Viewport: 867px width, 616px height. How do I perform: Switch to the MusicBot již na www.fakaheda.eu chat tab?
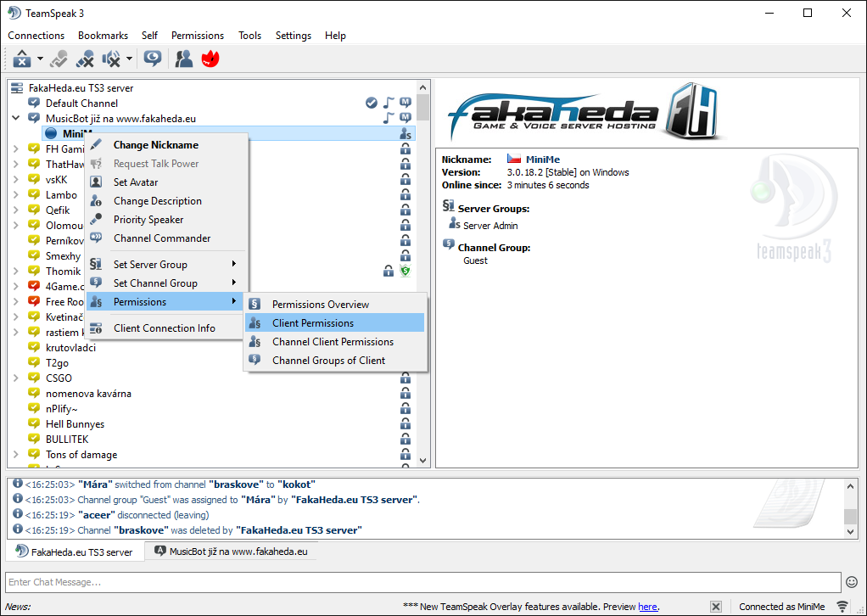click(231, 552)
